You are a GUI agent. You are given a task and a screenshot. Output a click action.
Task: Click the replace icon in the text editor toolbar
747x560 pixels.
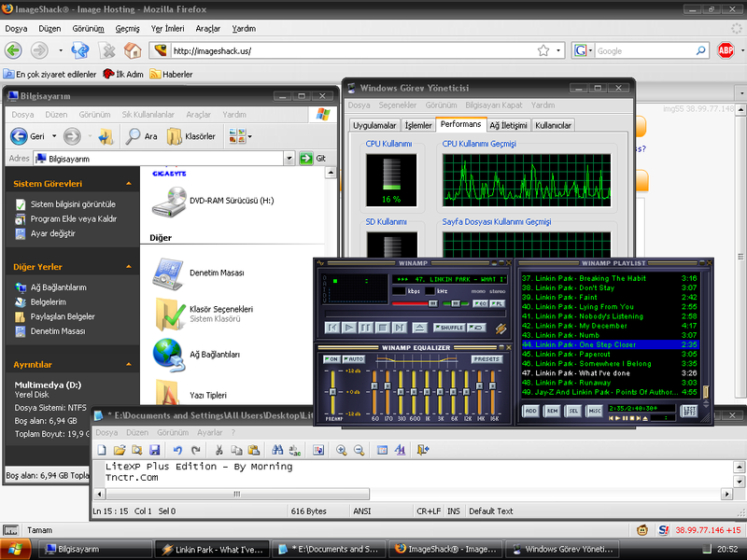pos(295,450)
